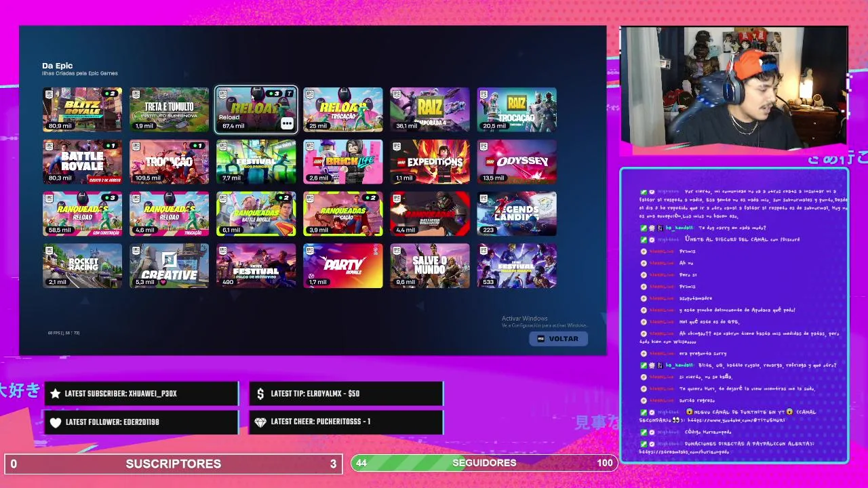Pick Raiz Trocação tile with 20,5 mil

pos(516,109)
